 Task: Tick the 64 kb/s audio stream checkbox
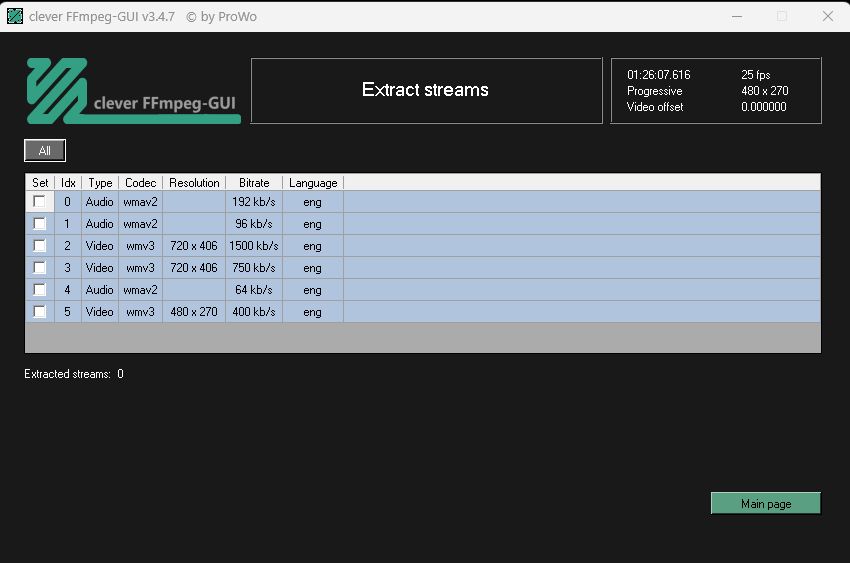[x=39, y=289]
